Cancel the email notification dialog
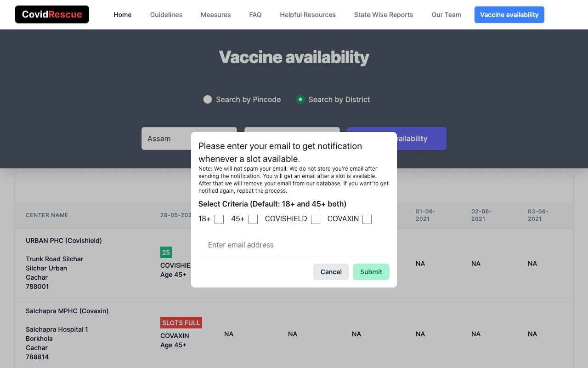The height and width of the screenshot is (368, 588). [331, 272]
